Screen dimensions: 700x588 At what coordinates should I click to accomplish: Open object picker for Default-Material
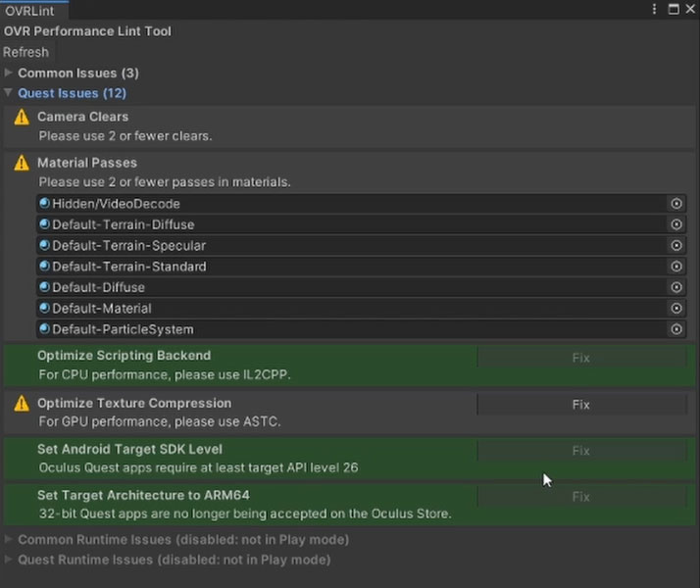click(x=676, y=309)
